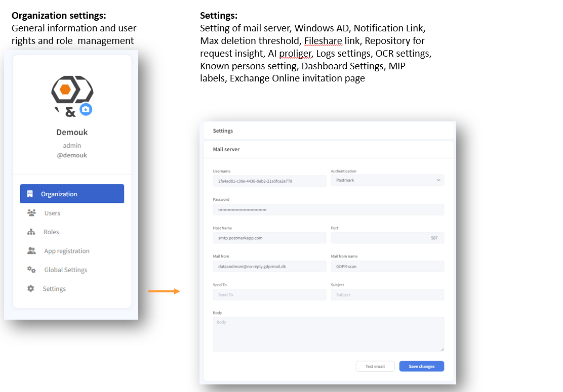The image size is (563, 392).
Task: Click the Port number field
Action: [387, 238]
